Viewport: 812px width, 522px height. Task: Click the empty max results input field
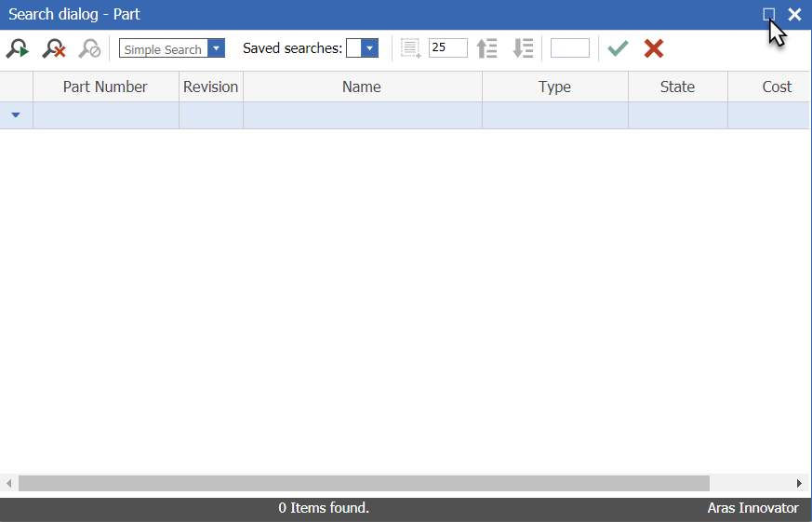tap(569, 48)
